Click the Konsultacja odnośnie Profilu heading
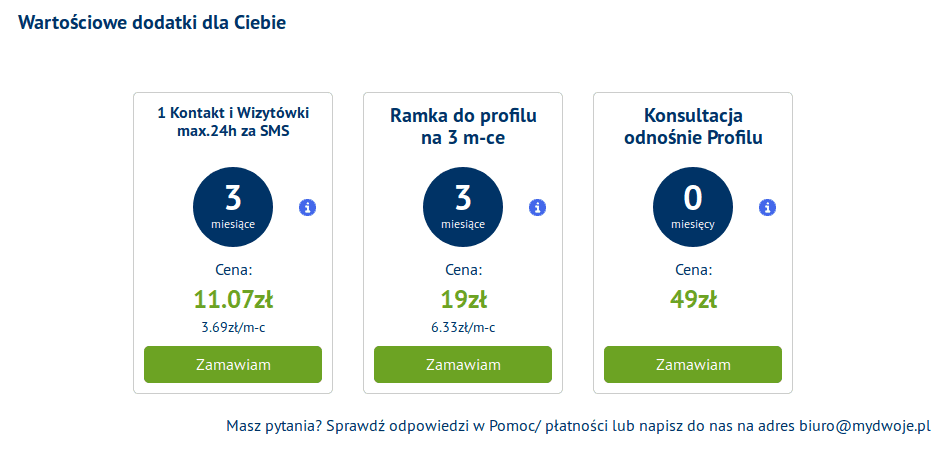The image size is (944, 454). (693, 126)
